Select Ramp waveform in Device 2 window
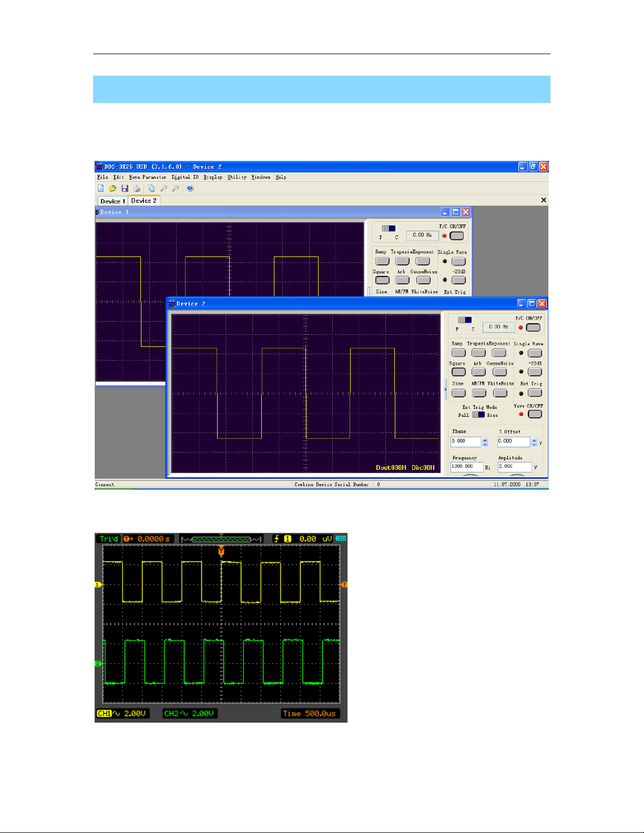The image size is (644, 833). pos(458,353)
